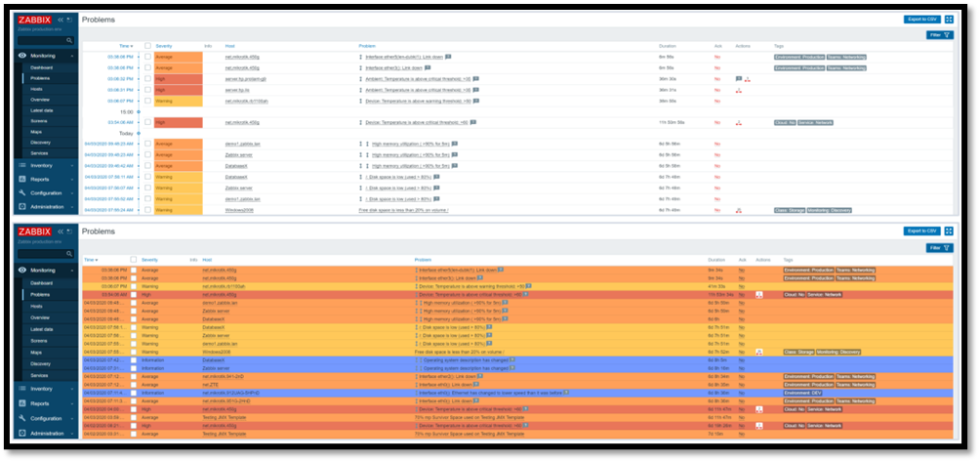Click Reports chart icon in the upper sidebar
The width and height of the screenshot is (980, 462).
coord(21,179)
